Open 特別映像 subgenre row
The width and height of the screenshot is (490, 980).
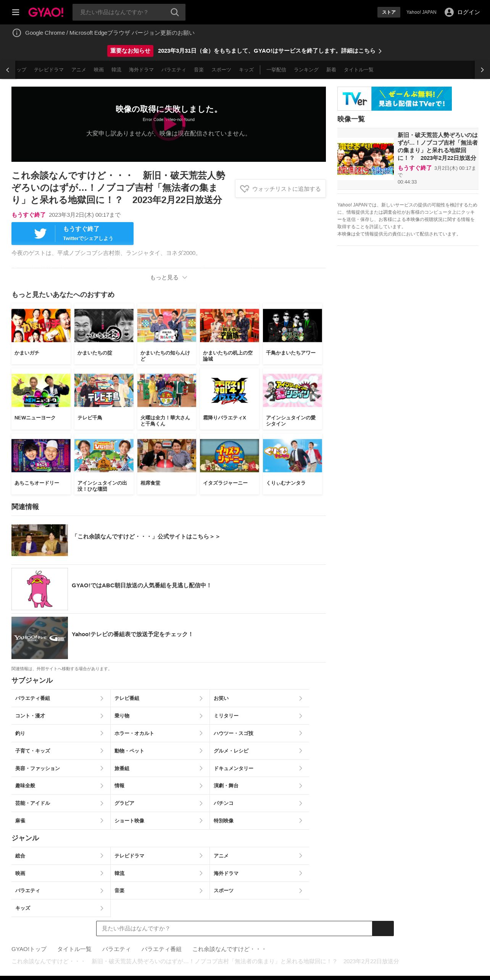(260, 820)
